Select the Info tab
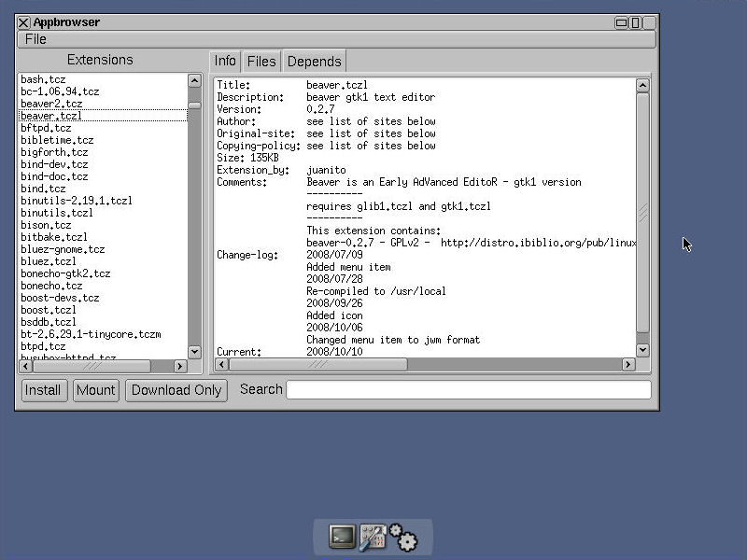747x560 pixels. [225, 61]
